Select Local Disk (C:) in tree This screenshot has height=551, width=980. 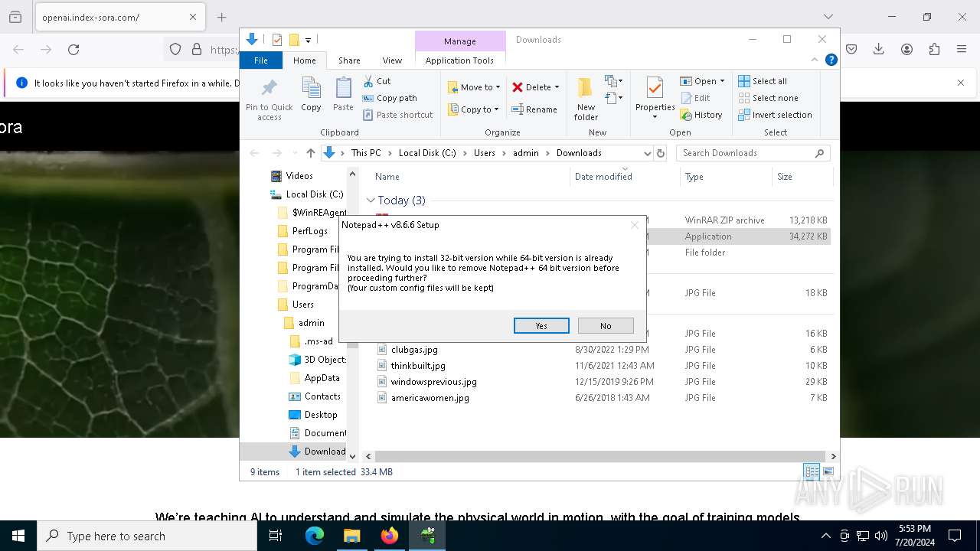[314, 194]
